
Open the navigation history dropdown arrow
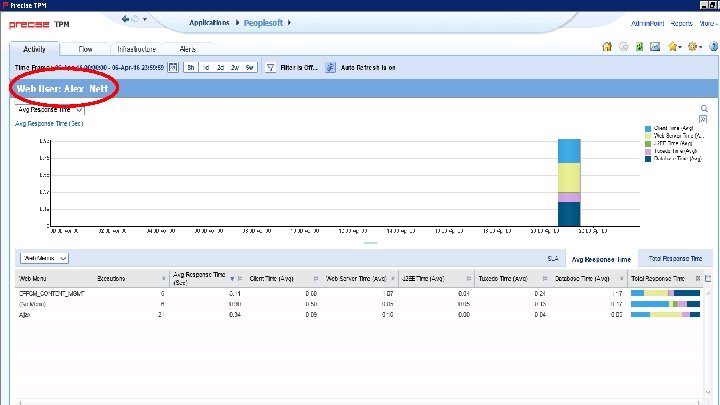click(x=145, y=19)
